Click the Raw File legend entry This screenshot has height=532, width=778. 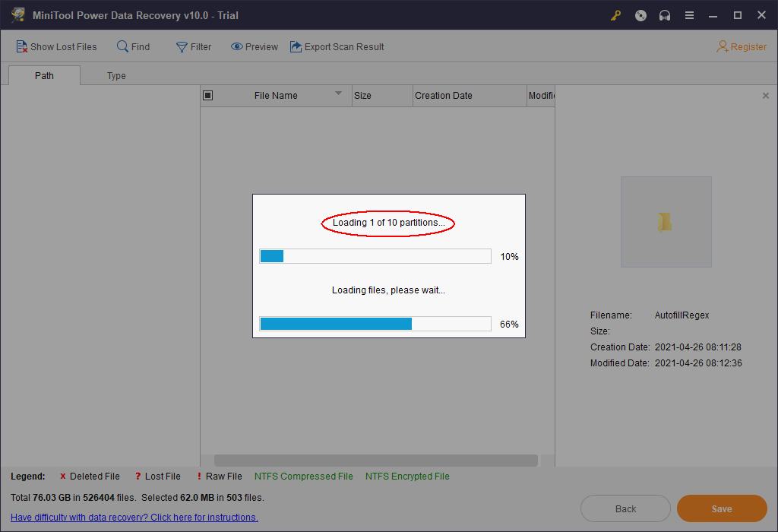point(220,476)
